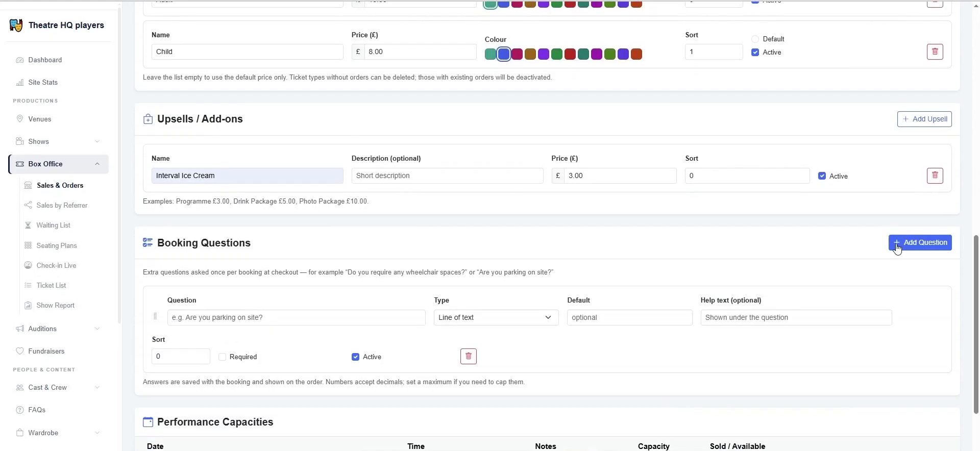
Task: Click the Fundraisers heart icon
Action: pyautogui.click(x=20, y=351)
